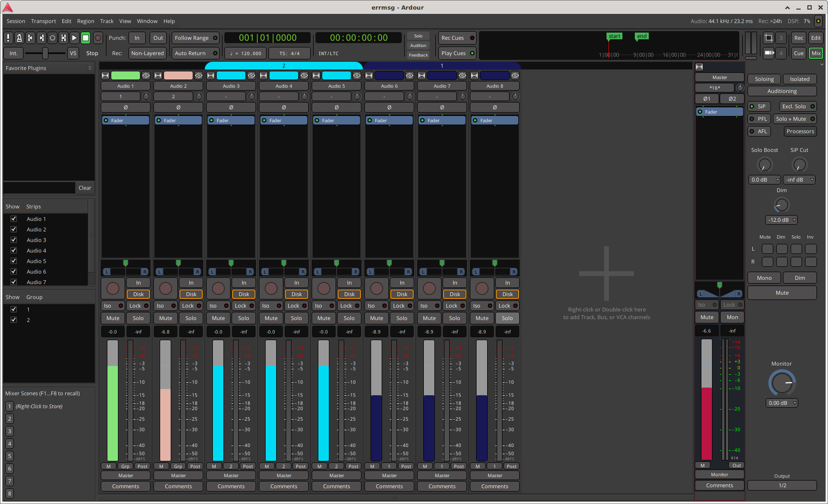The width and height of the screenshot is (828, 504).
Task: Click the global record button
Action: (98, 38)
